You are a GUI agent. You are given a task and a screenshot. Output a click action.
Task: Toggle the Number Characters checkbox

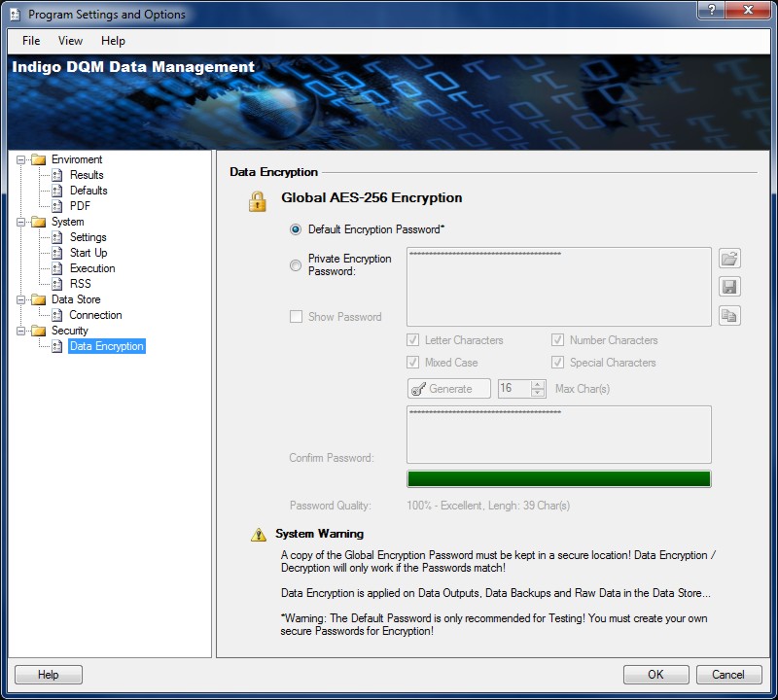557,340
